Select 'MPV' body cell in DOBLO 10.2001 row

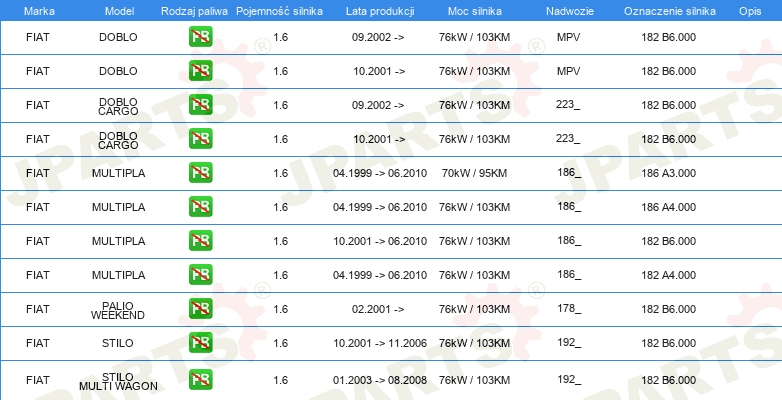569,71
